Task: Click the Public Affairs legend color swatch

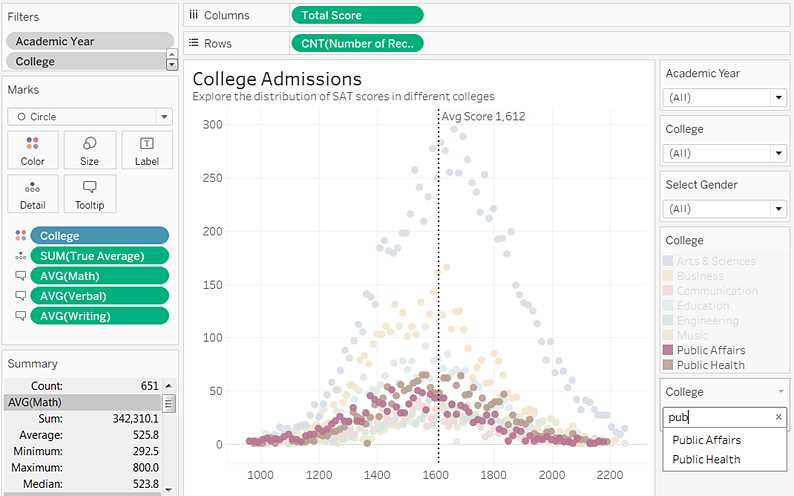Action: pyautogui.click(x=669, y=350)
